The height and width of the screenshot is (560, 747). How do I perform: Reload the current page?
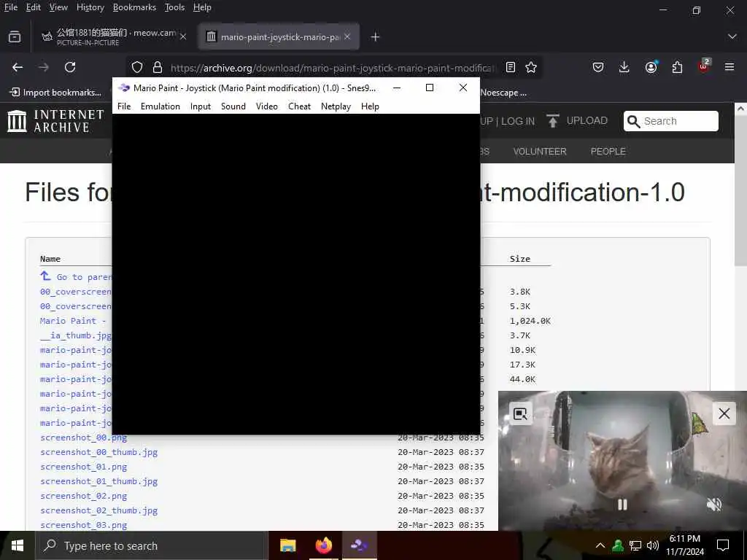tap(70, 67)
